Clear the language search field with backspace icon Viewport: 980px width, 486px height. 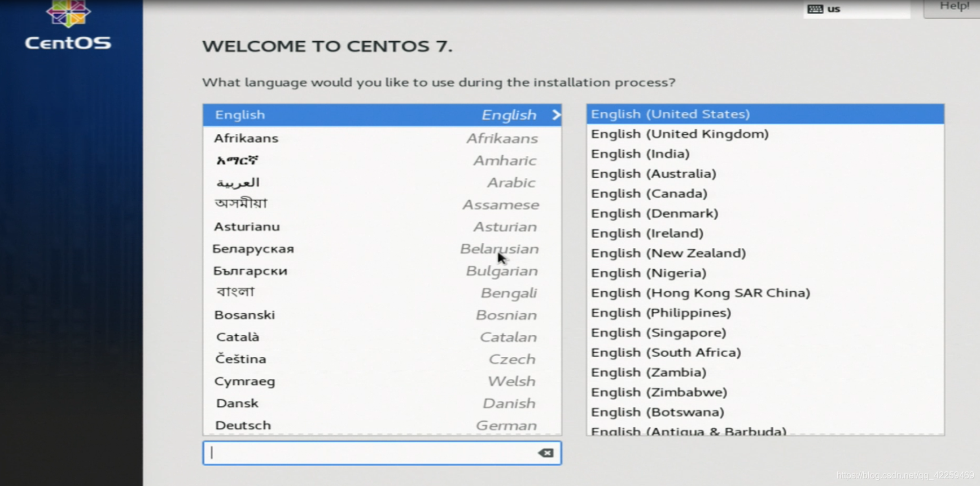(x=546, y=453)
